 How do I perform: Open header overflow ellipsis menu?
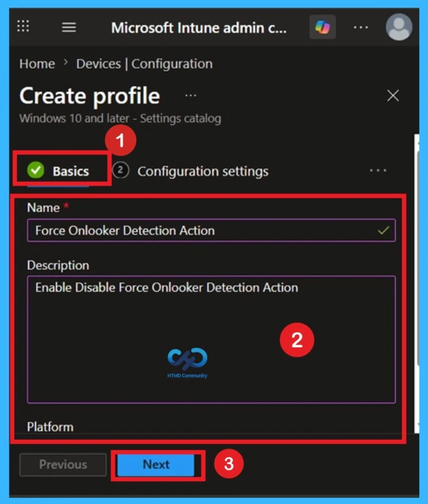(x=360, y=27)
